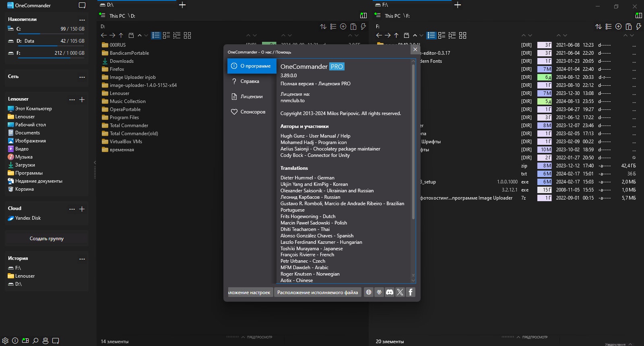Screen dimensions: 644x346
Task: Go back in F: pane navigation
Action: click(x=379, y=35)
